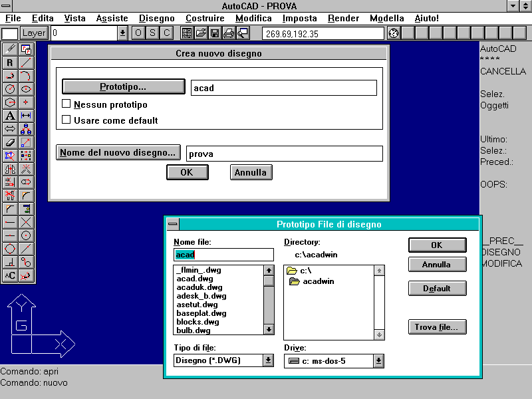The width and height of the screenshot is (532, 399).
Task: Click the printer icon in the toolbar
Action: [229, 33]
